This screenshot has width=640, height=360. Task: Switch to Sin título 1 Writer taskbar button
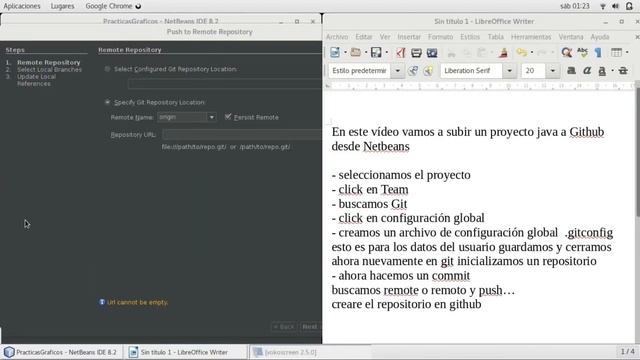(185, 352)
